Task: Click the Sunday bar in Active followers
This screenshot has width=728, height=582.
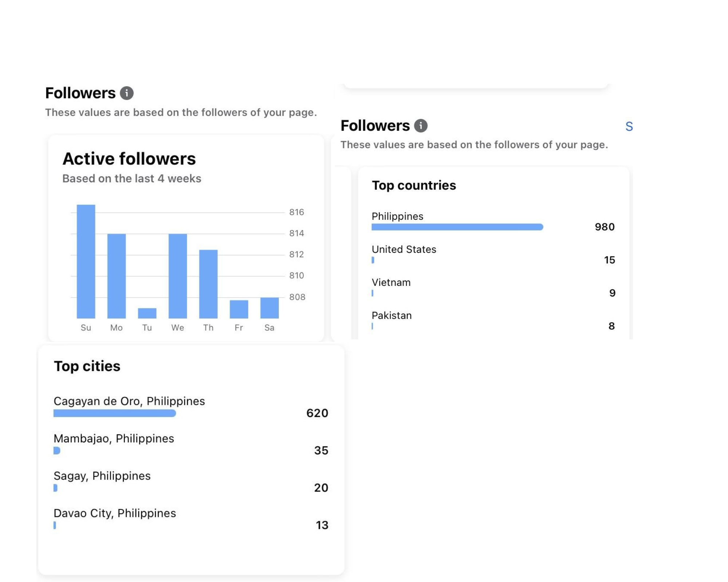Action: coord(86,262)
